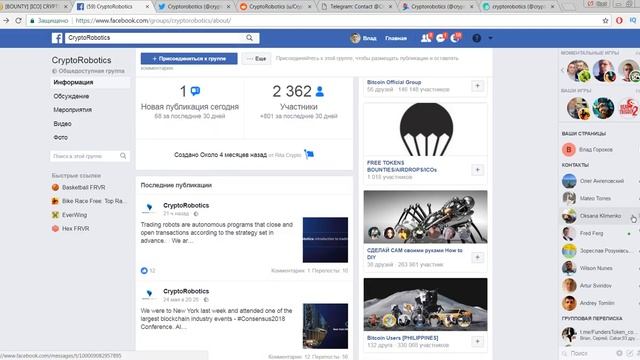Open the robot spider group cover image
This screenshot has width=640, height=360.
click(425, 217)
